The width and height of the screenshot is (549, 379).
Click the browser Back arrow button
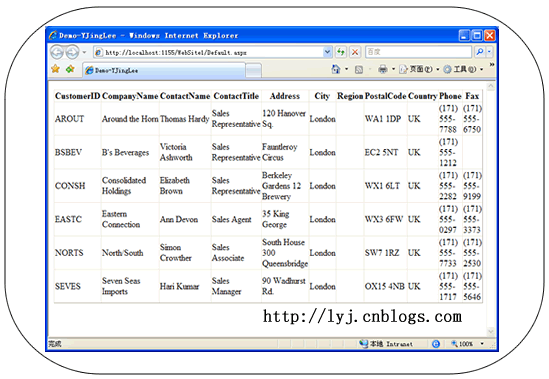coord(57,53)
